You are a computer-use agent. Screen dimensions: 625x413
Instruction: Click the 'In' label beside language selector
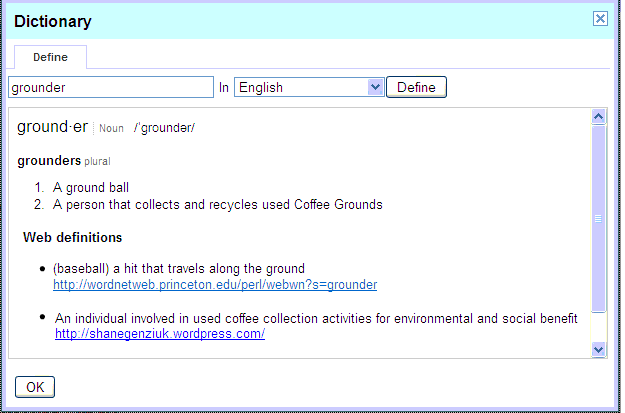click(224, 87)
